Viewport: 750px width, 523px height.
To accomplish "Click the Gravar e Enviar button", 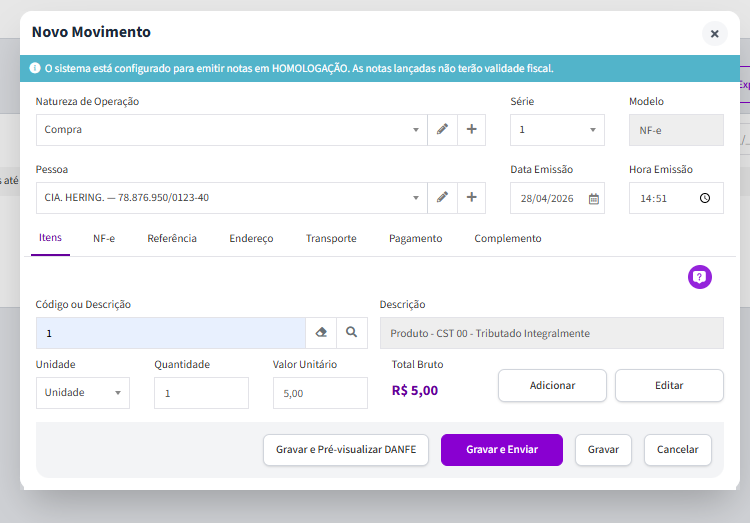I will [502, 450].
